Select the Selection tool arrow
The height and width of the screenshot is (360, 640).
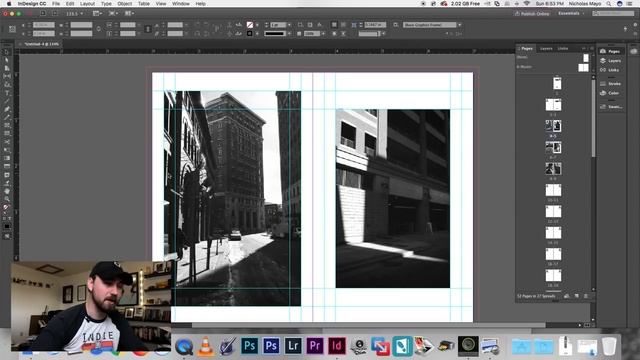pyautogui.click(x=7, y=52)
